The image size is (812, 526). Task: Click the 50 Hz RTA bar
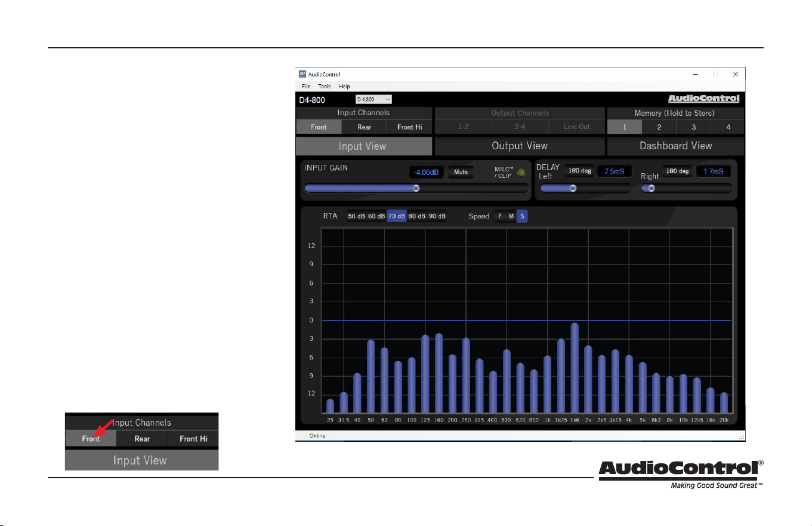[x=371, y=376]
